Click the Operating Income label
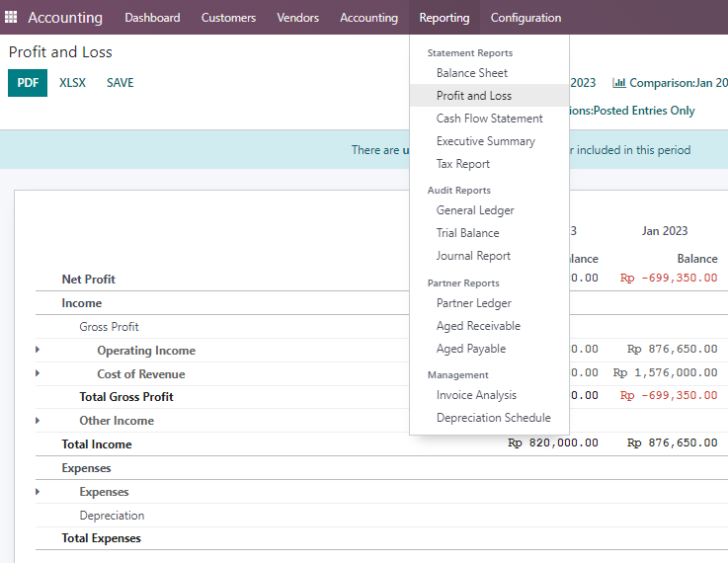The width and height of the screenshot is (728, 563). click(146, 351)
